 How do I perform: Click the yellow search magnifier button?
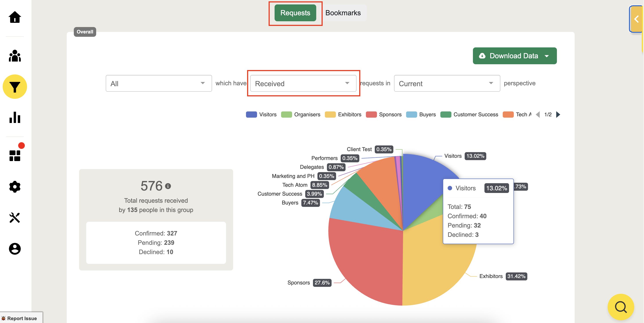[x=621, y=307]
